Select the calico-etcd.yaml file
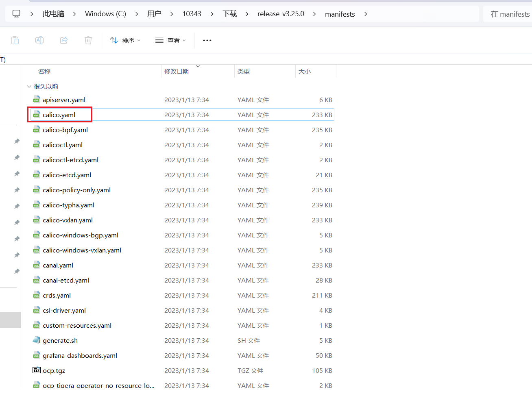The height and width of the screenshot is (396, 532). pos(182,175)
